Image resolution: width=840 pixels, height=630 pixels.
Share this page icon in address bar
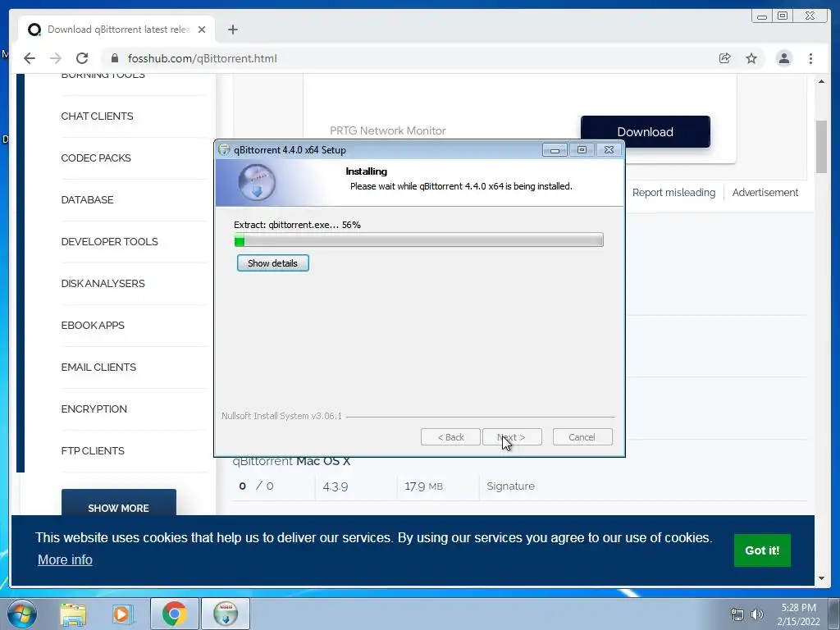725,58
